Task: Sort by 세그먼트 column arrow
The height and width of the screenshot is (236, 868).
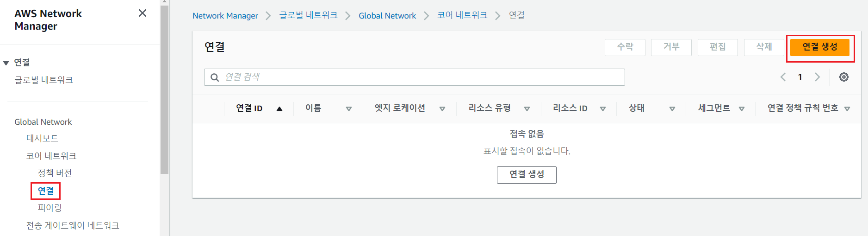Action: point(742,109)
